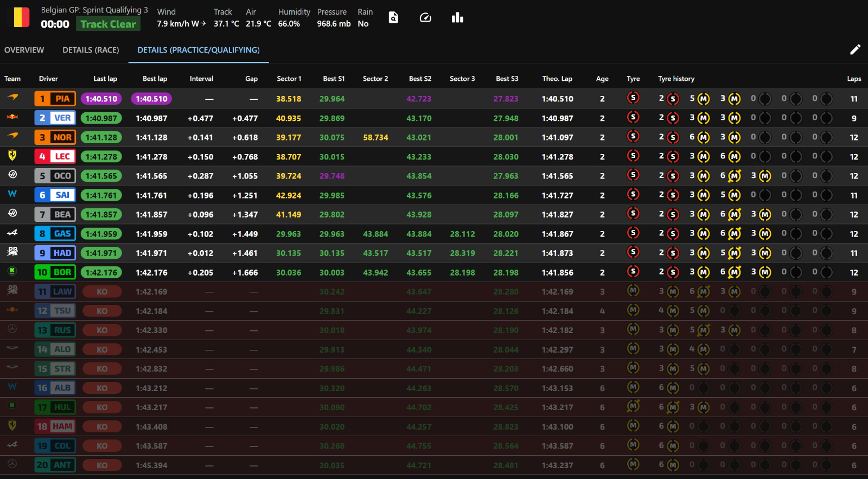Click the KO status in HAM's row
868x479 pixels.
[102, 426]
